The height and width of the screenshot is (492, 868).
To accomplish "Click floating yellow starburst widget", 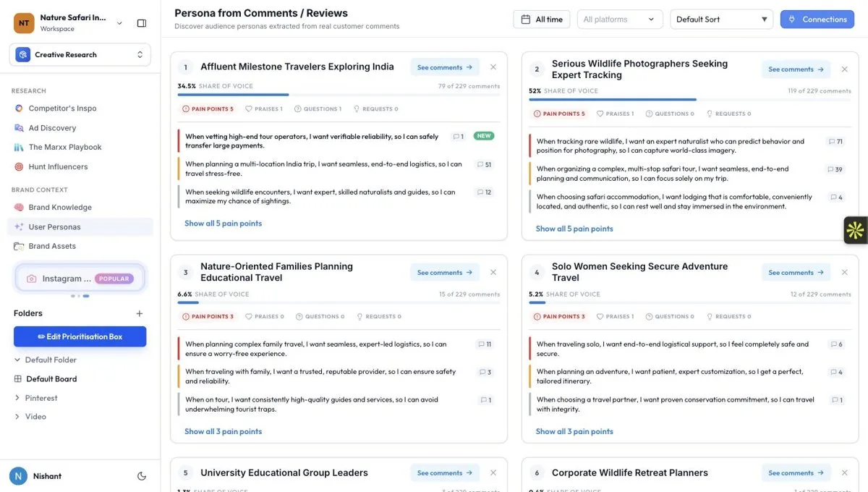I will point(856,231).
